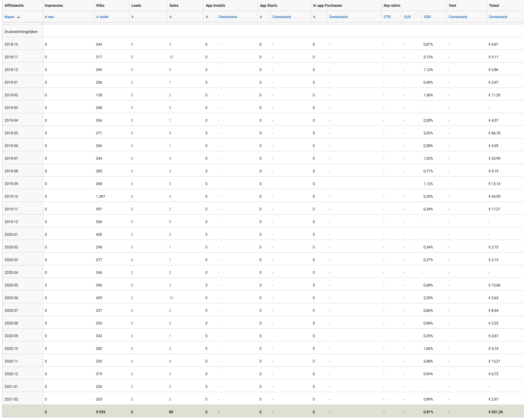Sort by the Totaal Commissie header
This screenshot has width=524, height=420.
pyautogui.click(x=498, y=17)
